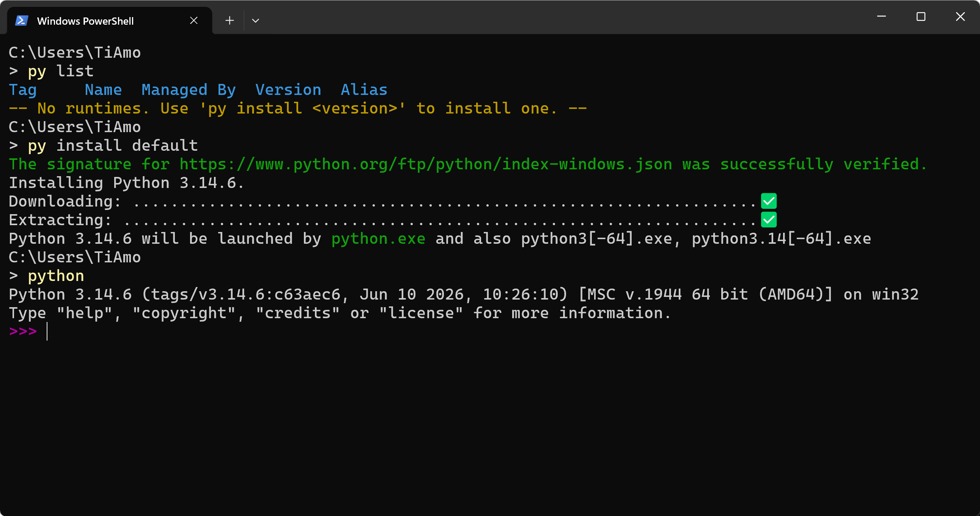The image size is (980, 516).
Task: Click the Python 3.14.6 version banner line
Action: point(464,294)
